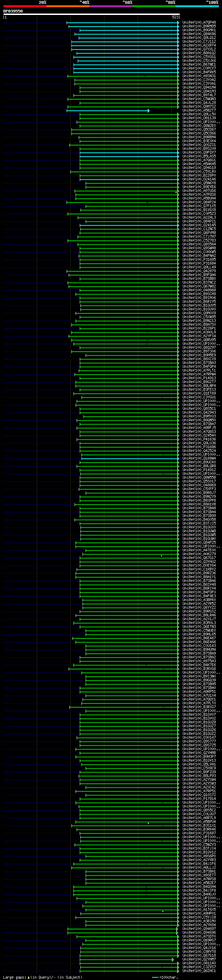Click hit label UniRef100_B3EXK4
Screen dimensions: 222x980
(199, 141)
